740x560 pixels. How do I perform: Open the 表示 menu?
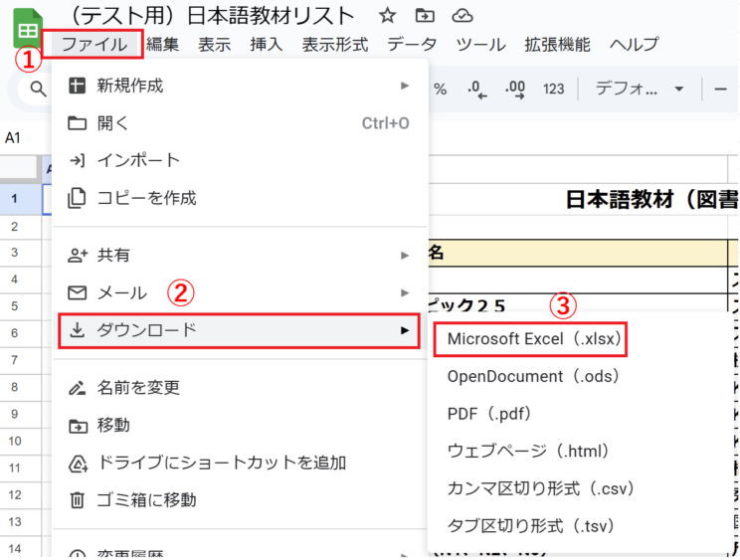click(x=214, y=45)
